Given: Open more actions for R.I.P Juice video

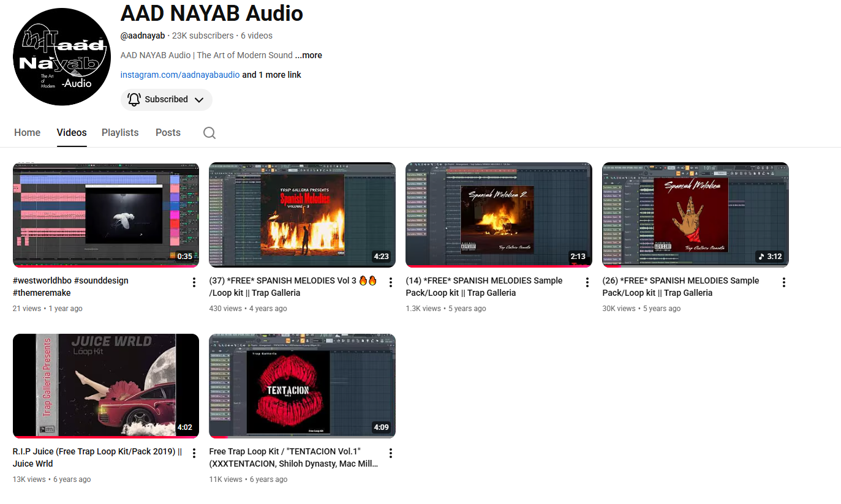Looking at the screenshot, I should click(194, 453).
